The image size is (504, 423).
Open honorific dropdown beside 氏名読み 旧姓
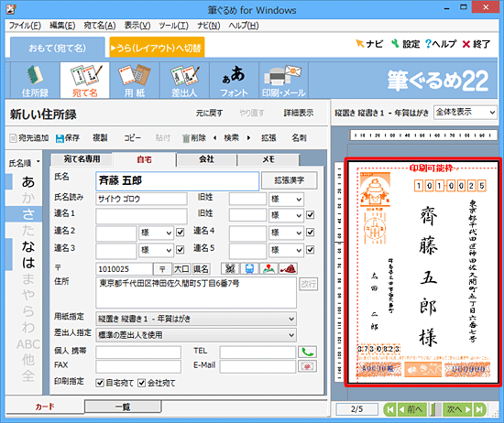tap(287, 200)
